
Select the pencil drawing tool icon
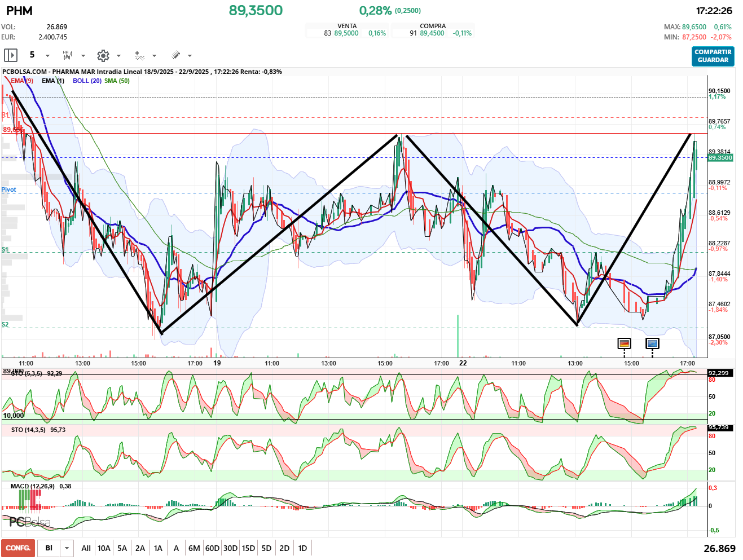[x=175, y=55]
